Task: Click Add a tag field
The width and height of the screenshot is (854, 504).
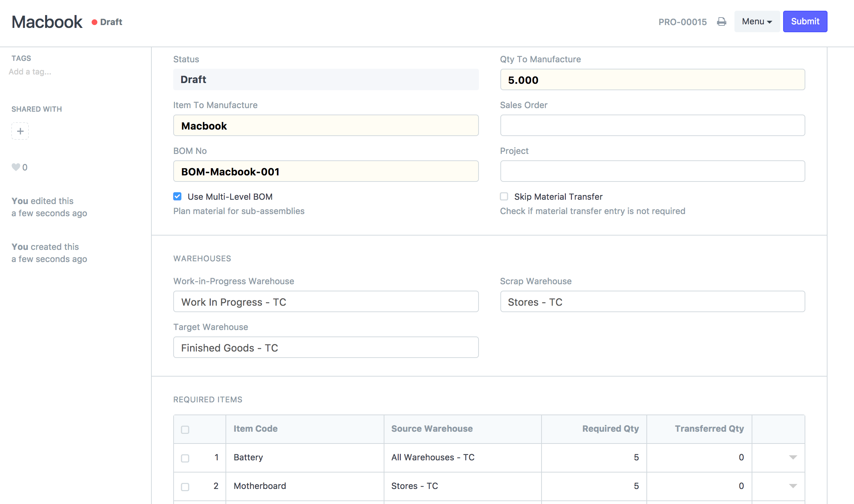Action: pyautogui.click(x=30, y=72)
